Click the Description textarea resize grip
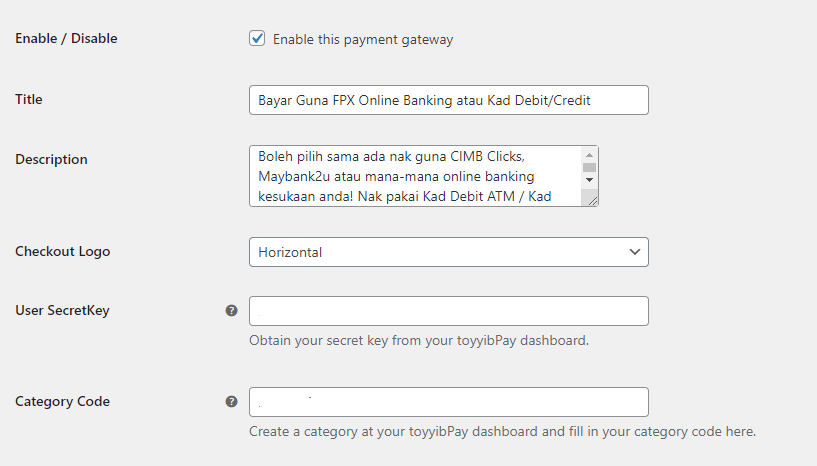Image resolution: width=817 pixels, height=466 pixels. click(592, 201)
